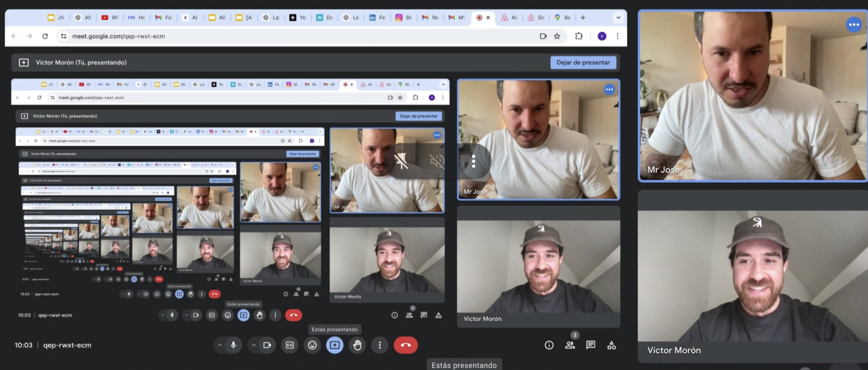Switch to the Instagram tab in topmost tab strip
868x370 pixels.
(x=403, y=18)
